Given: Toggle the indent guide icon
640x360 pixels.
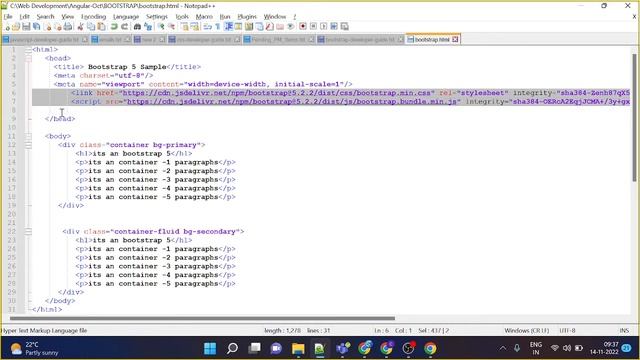Looking at the screenshot, I should pyautogui.click(x=228, y=27).
